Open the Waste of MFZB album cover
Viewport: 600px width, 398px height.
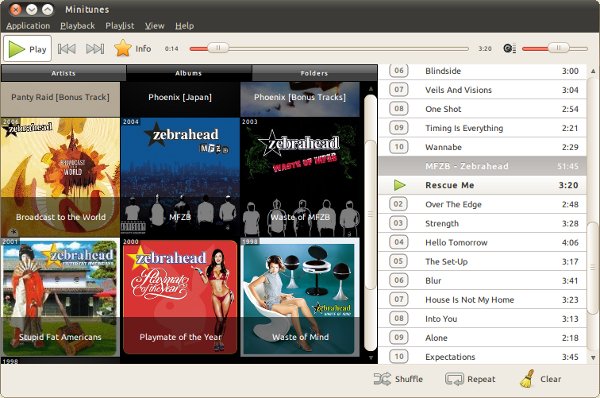click(300, 177)
